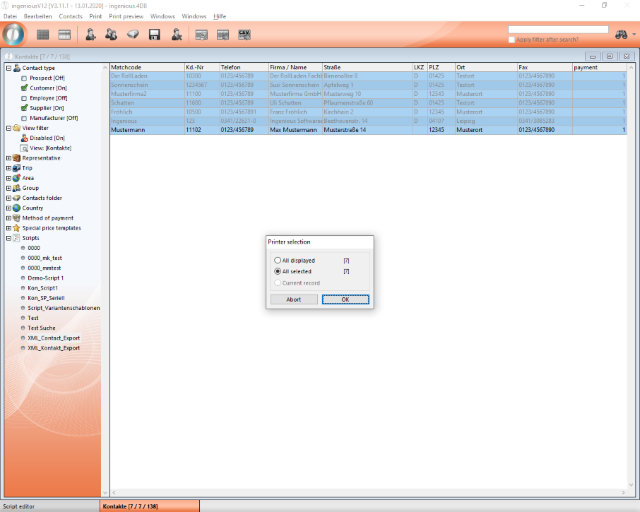Select the All displayed radio button
Image resolution: width=640 pixels, height=512 pixels.
[x=278, y=260]
